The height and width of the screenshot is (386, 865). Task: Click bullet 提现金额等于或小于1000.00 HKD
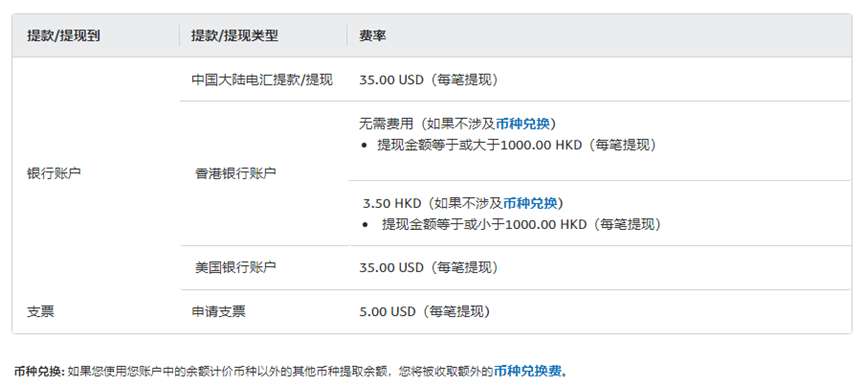coord(521,225)
